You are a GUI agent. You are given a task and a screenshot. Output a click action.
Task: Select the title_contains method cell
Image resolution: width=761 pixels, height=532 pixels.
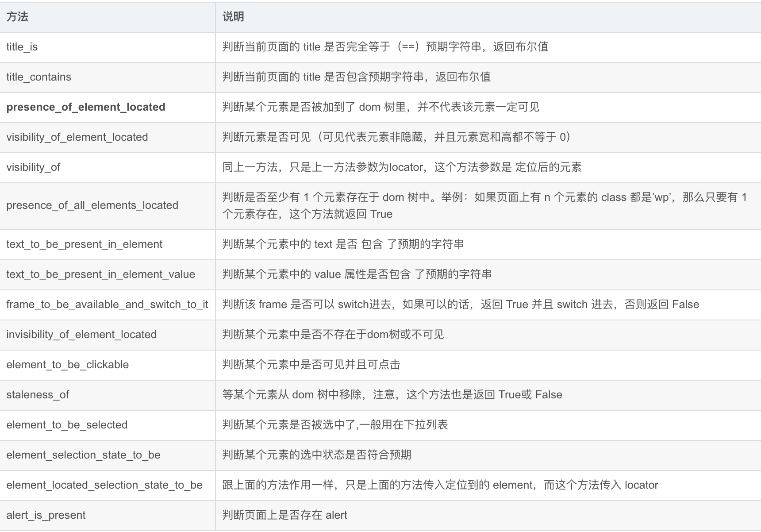click(x=108, y=77)
